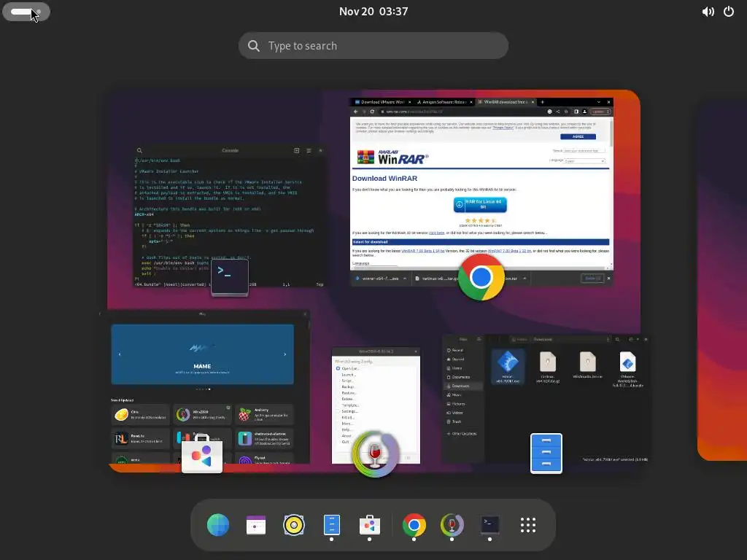Image resolution: width=747 pixels, height=560 pixels.
Task: Click Chrome logo badge on browser window
Action: 481,277
